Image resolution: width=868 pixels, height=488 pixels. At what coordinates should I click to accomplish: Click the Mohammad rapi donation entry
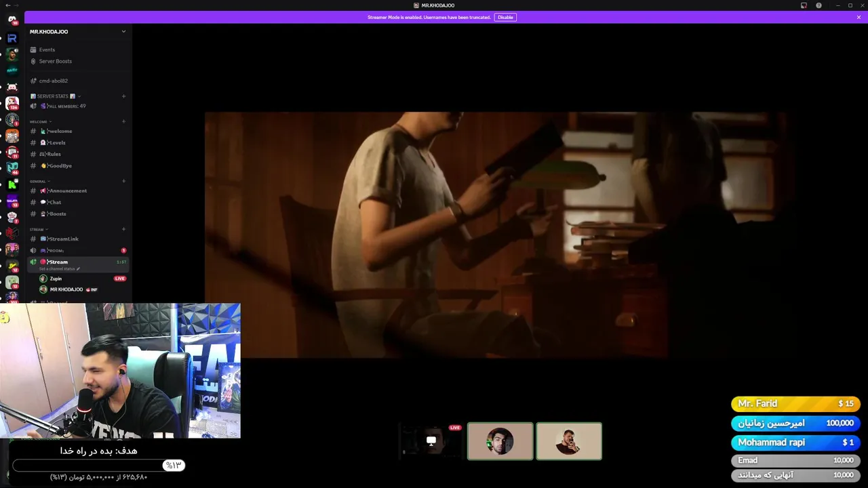click(x=795, y=443)
